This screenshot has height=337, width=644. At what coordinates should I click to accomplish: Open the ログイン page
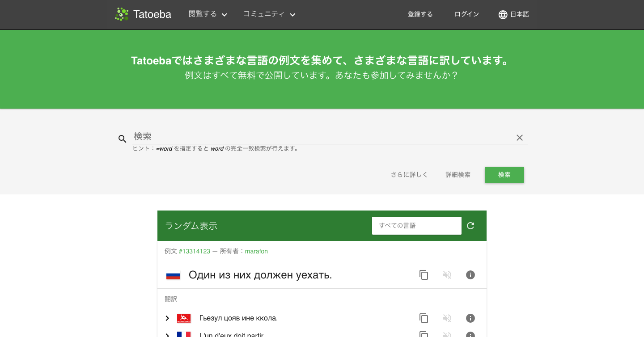click(x=467, y=14)
